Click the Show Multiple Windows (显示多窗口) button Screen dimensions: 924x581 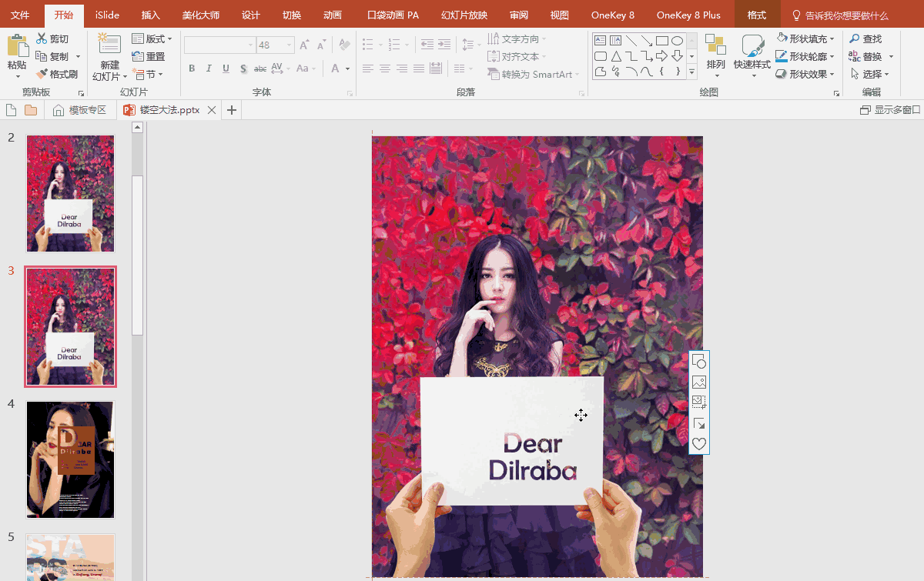point(890,110)
